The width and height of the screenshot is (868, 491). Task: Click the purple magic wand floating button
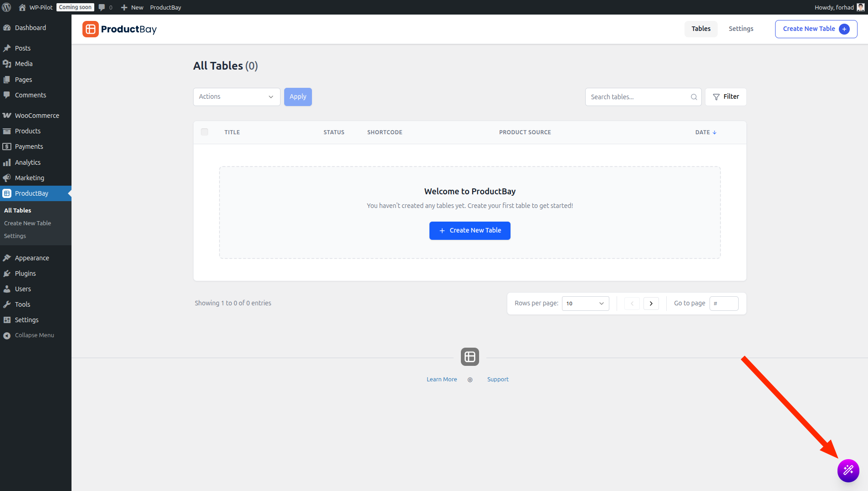pos(848,471)
